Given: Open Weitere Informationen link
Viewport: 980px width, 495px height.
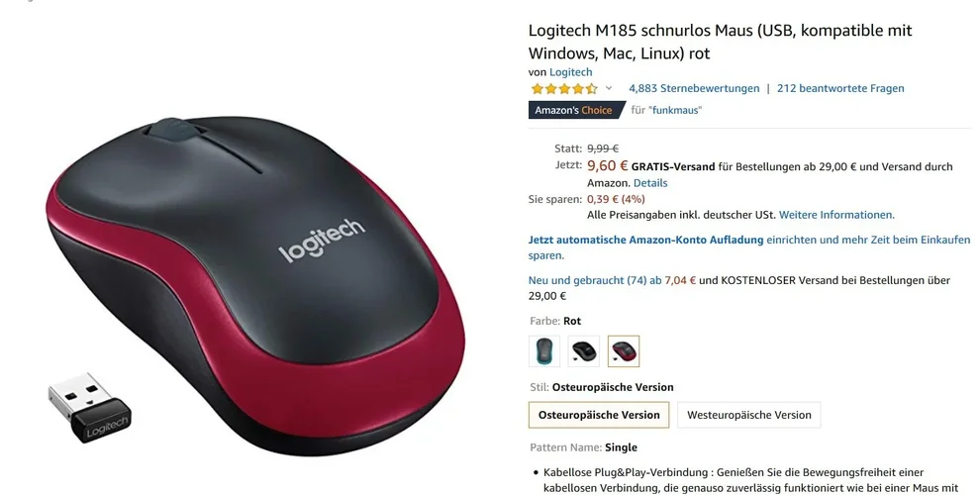Looking at the screenshot, I should pyautogui.click(x=836, y=215).
